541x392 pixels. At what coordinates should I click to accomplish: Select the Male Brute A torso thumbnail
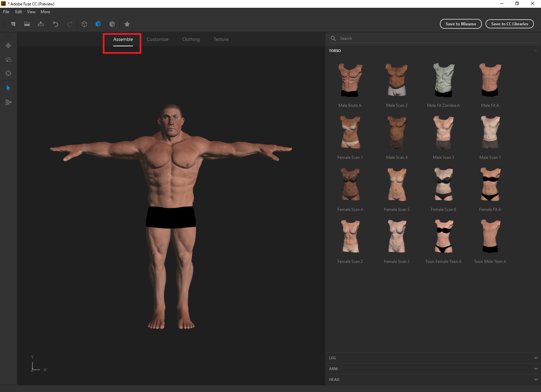tap(350, 80)
